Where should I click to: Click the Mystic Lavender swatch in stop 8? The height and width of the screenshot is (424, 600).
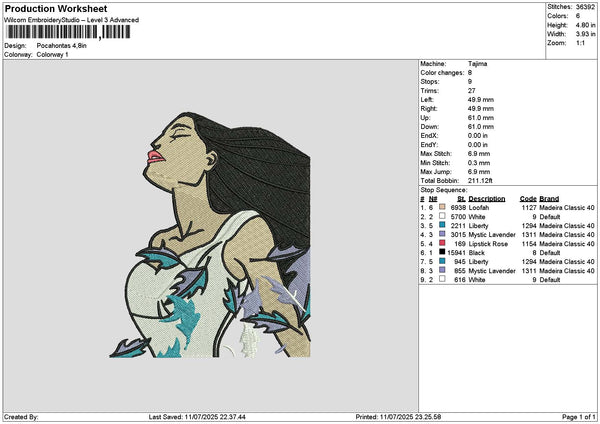pos(440,271)
